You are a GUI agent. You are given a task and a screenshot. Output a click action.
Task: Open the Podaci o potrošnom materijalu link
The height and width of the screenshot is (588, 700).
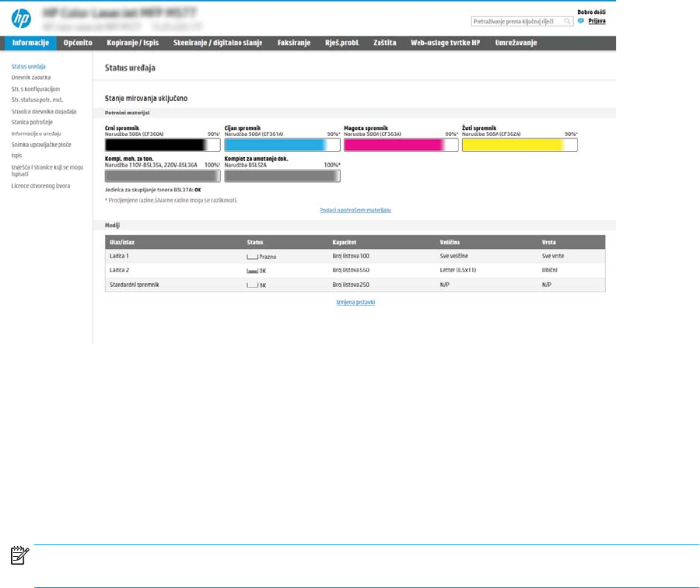pos(355,211)
